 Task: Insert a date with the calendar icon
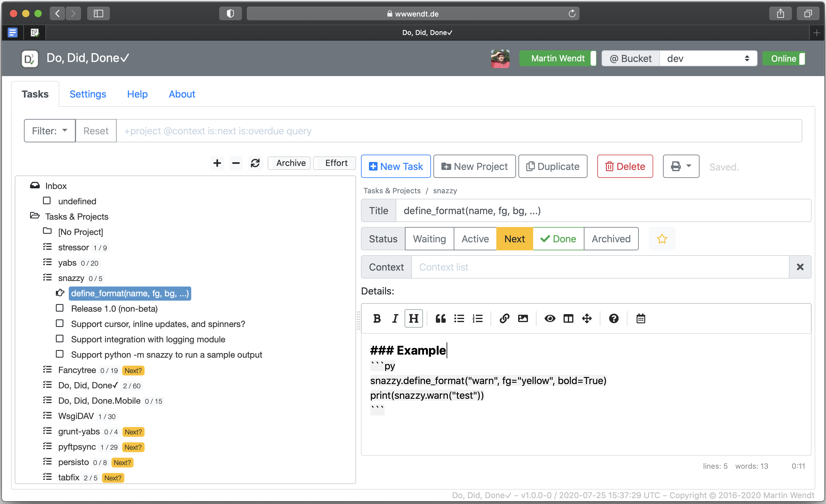641,318
